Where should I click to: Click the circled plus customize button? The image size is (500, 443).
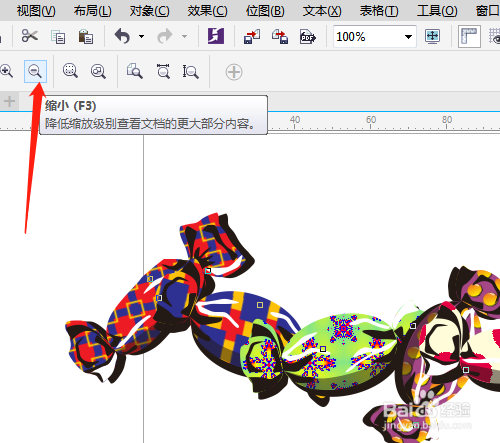(234, 72)
